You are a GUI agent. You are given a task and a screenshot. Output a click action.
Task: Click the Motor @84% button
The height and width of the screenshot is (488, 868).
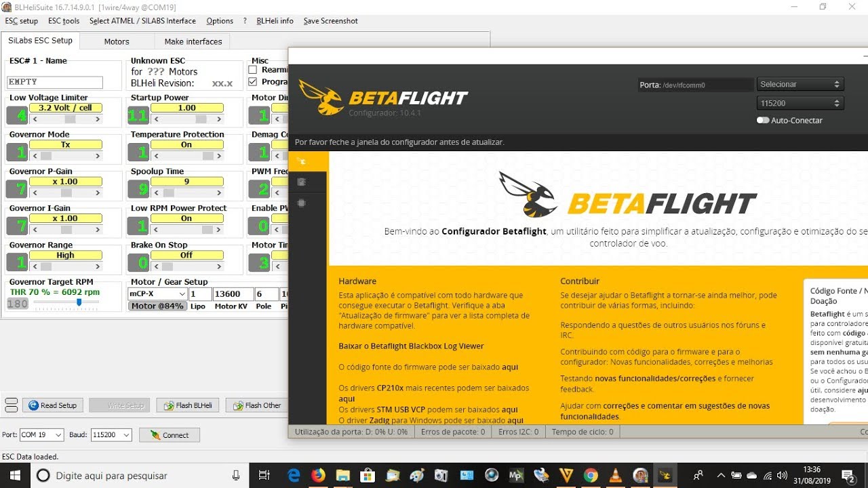pyautogui.click(x=157, y=306)
